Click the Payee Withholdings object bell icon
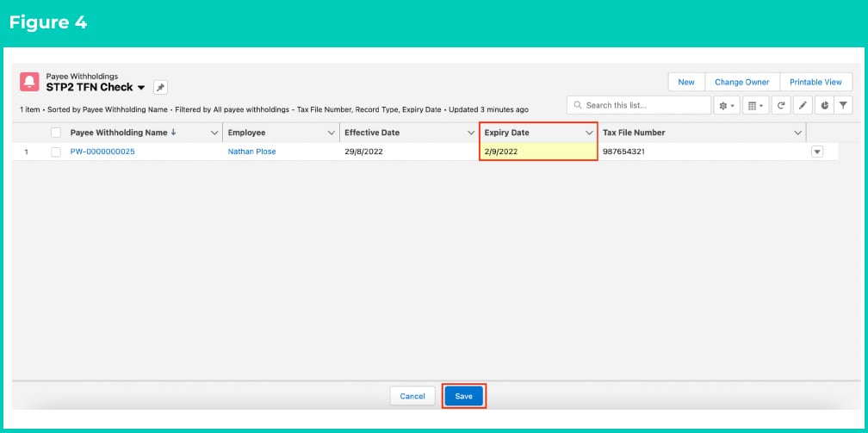The image size is (868, 433). (x=29, y=82)
